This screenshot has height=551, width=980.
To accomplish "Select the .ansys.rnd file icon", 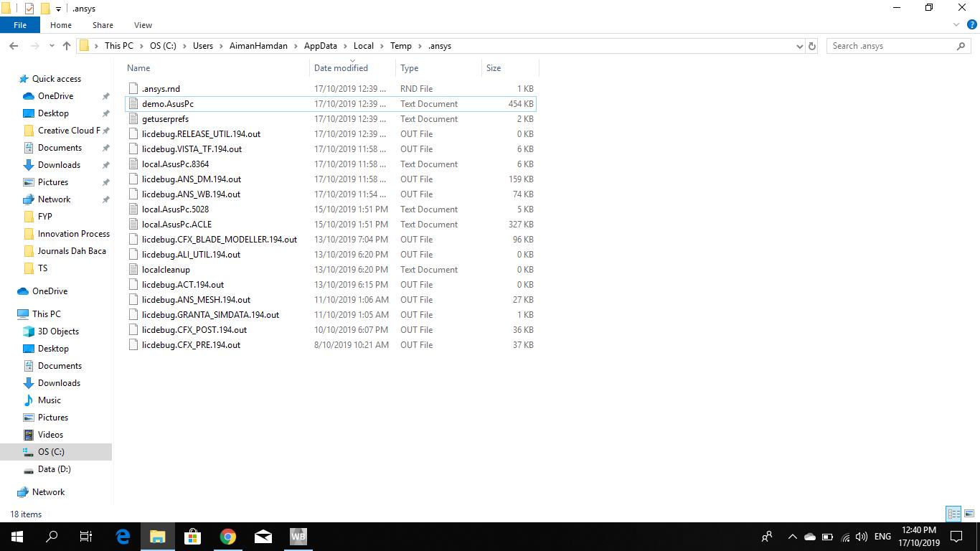I will (x=133, y=89).
